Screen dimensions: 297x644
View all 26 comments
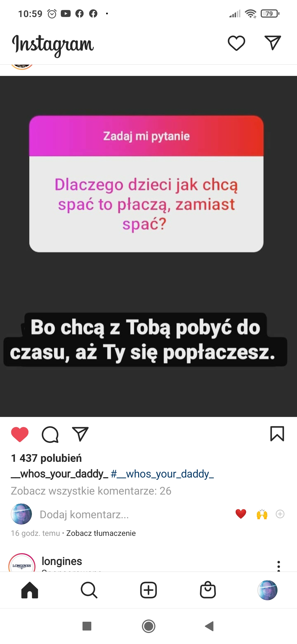[x=91, y=491]
